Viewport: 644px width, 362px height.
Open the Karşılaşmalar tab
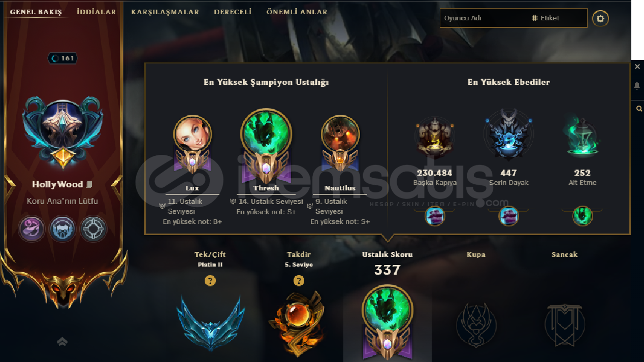[x=165, y=12]
